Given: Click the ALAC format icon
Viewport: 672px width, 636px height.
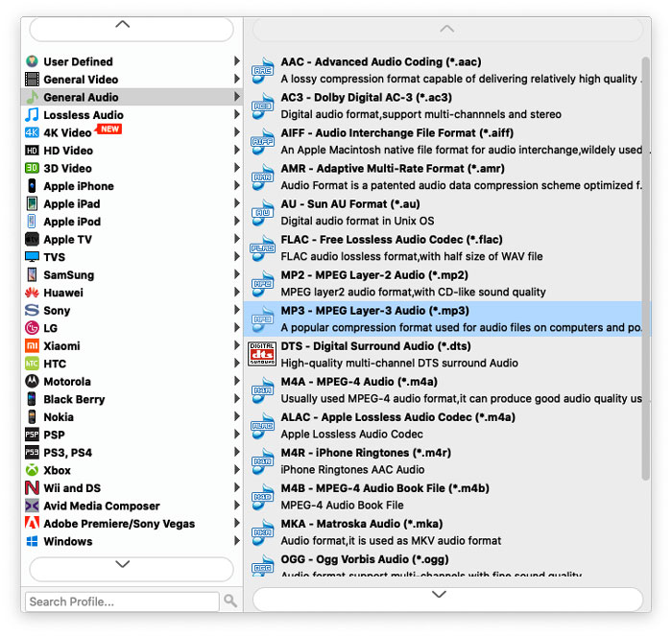Looking at the screenshot, I should click(x=262, y=426).
